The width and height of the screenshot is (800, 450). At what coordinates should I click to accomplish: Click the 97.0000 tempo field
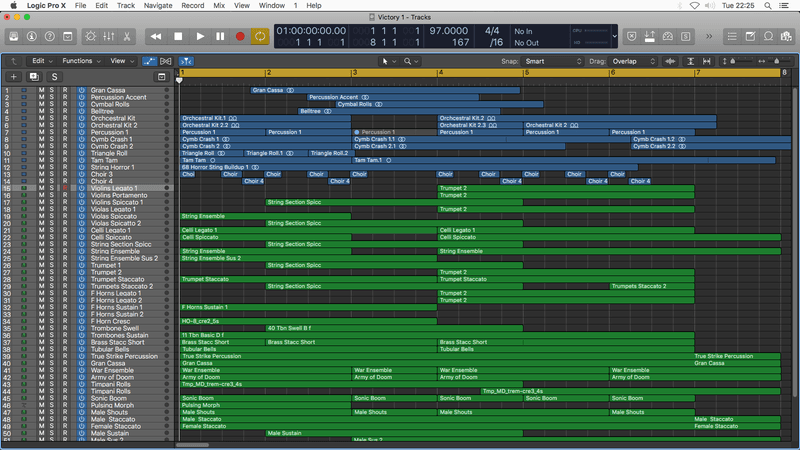[x=448, y=31]
